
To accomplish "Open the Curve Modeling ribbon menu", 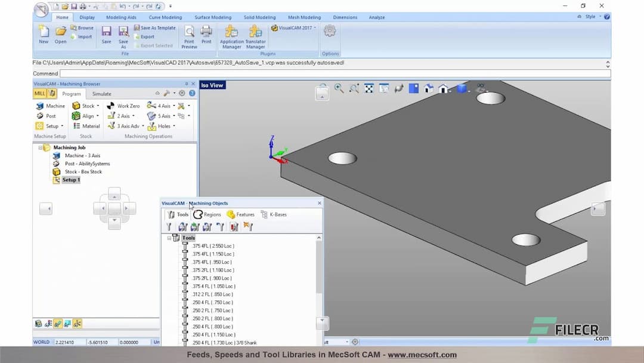I will click(165, 17).
